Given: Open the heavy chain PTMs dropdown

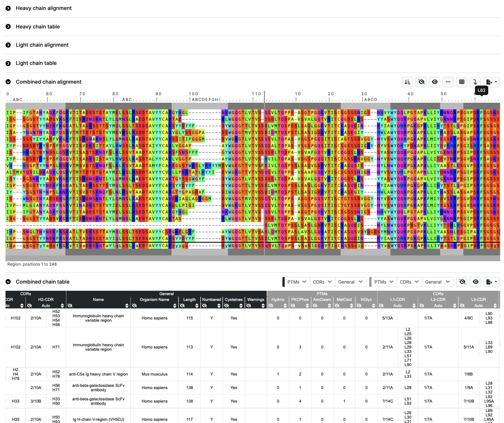Looking at the screenshot, I should (x=297, y=282).
